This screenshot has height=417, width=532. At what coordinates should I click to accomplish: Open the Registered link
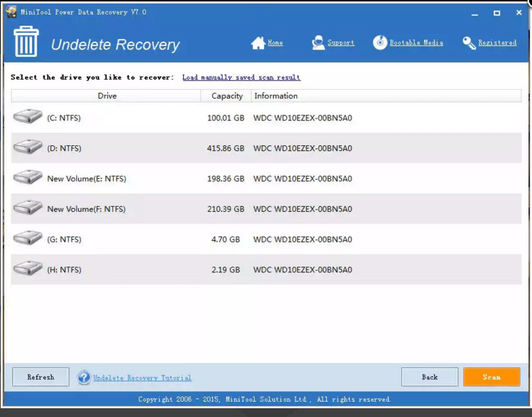point(498,43)
